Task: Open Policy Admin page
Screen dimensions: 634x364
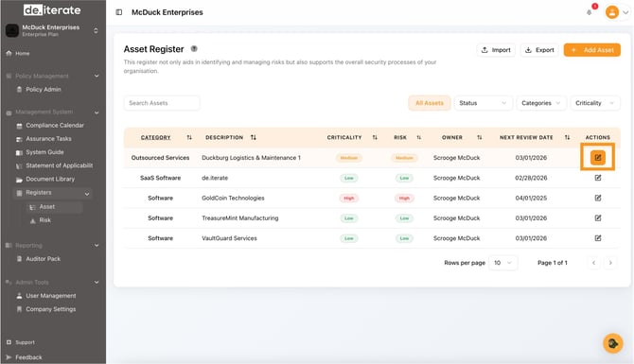Action: point(39,89)
